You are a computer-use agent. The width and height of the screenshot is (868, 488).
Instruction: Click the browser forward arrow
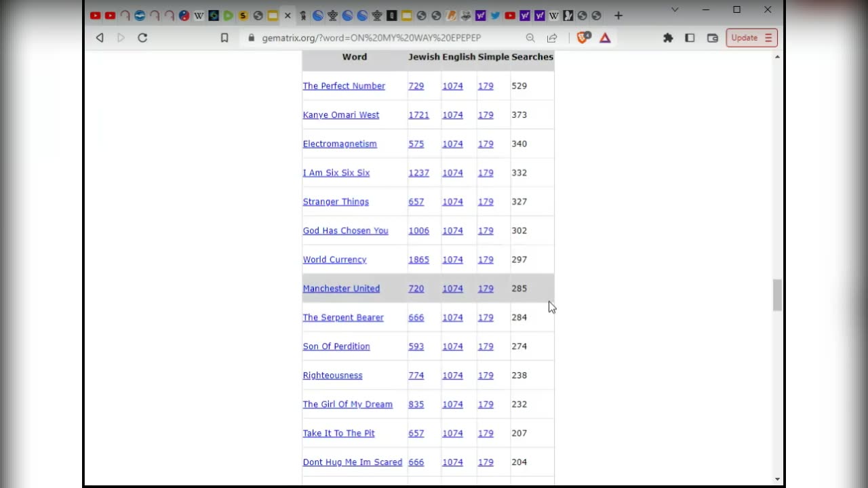[x=121, y=38]
